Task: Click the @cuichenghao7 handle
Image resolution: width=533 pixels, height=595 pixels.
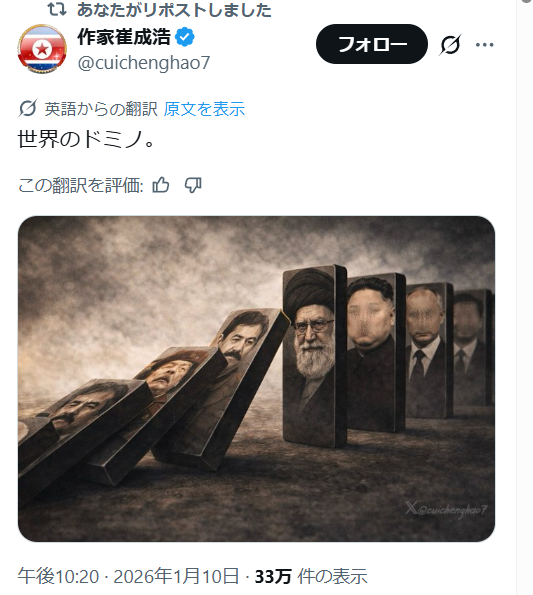Action: (x=144, y=63)
